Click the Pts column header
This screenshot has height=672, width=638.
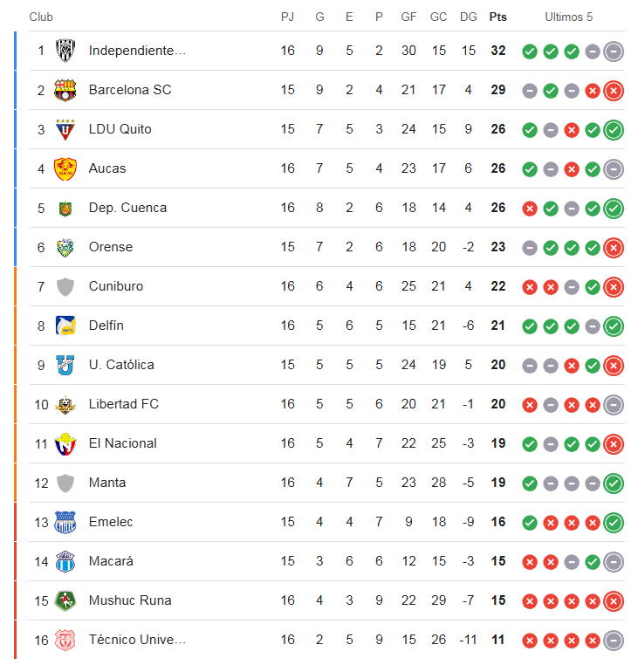pos(497,17)
